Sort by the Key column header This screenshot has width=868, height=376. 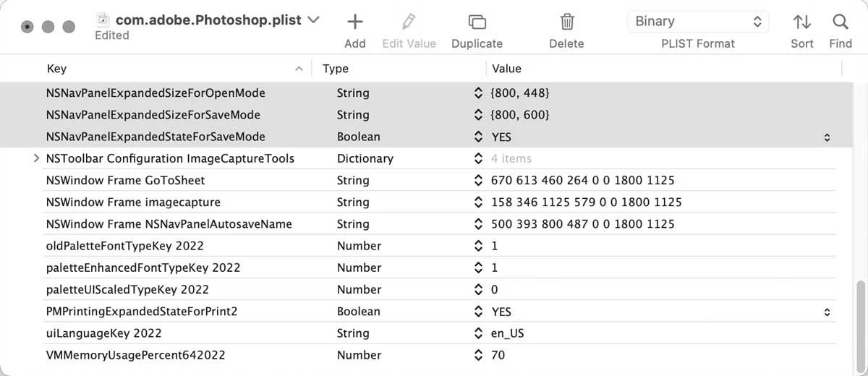(174, 69)
